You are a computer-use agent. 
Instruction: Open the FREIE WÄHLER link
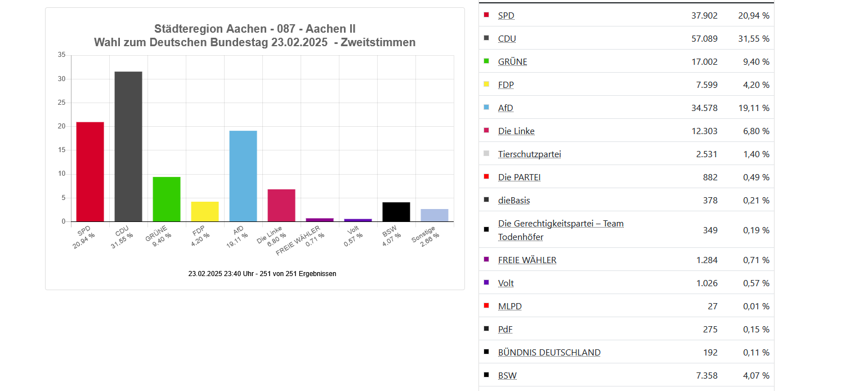[526, 260]
